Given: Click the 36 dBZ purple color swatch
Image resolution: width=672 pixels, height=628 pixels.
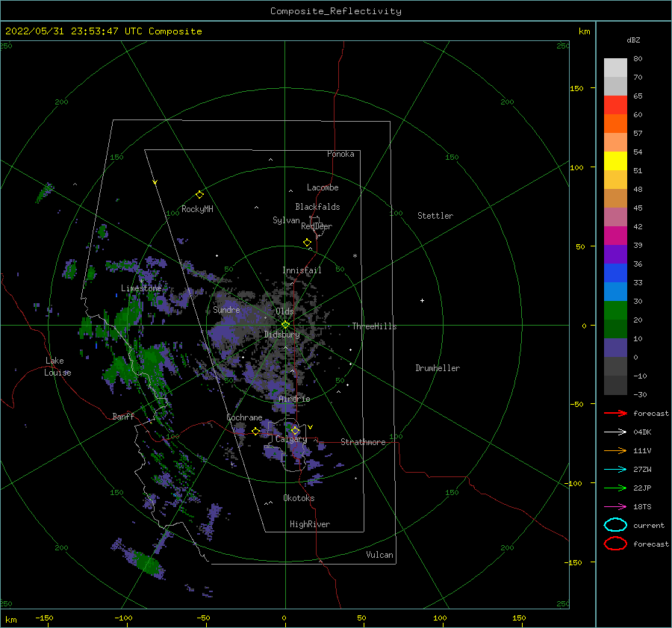Looking at the screenshot, I should pyautogui.click(x=615, y=255).
